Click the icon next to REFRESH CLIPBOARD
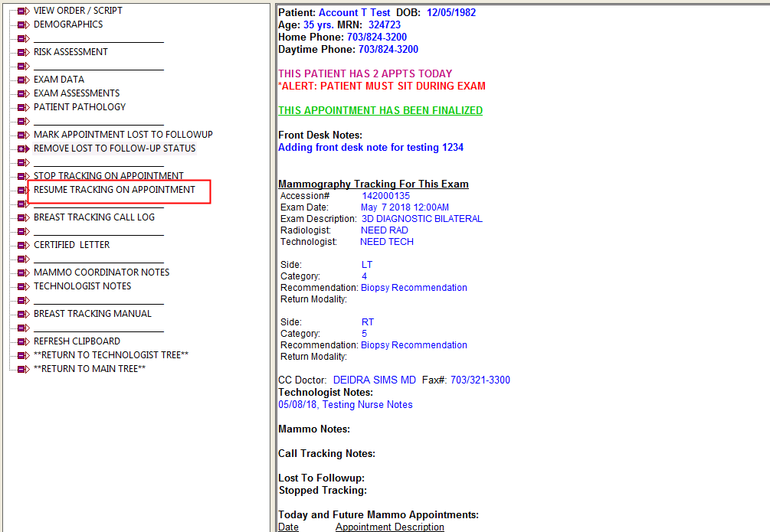This screenshot has width=770, height=532. pyautogui.click(x=23, y=342)
